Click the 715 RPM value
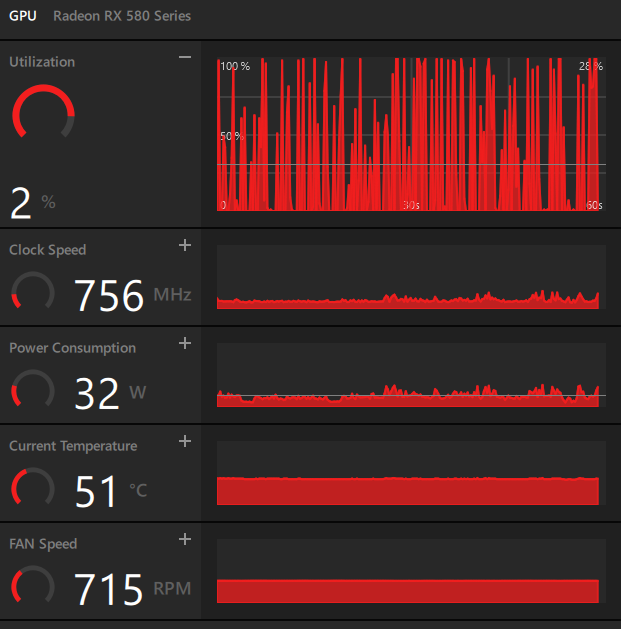The width and height of the screenshot is (621, 629). pyautogui.click(x=133, y=589)
